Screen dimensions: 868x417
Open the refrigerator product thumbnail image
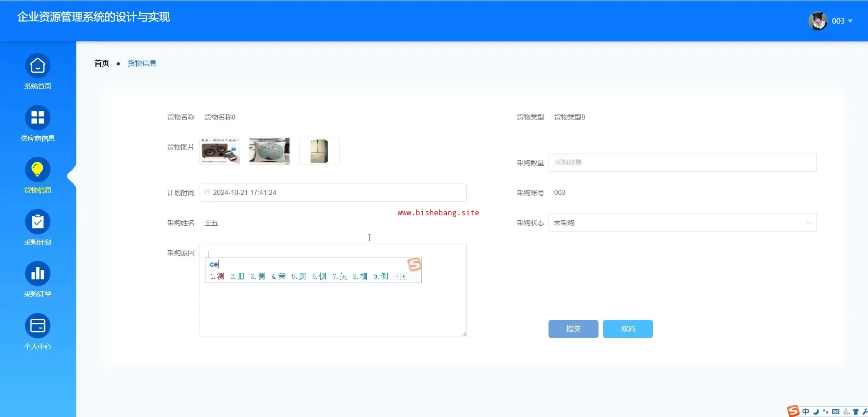(319, 151)
